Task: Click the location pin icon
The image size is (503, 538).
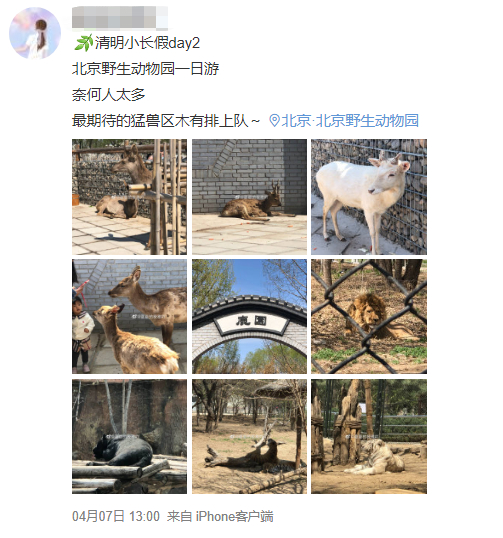Action: (274, 120)
